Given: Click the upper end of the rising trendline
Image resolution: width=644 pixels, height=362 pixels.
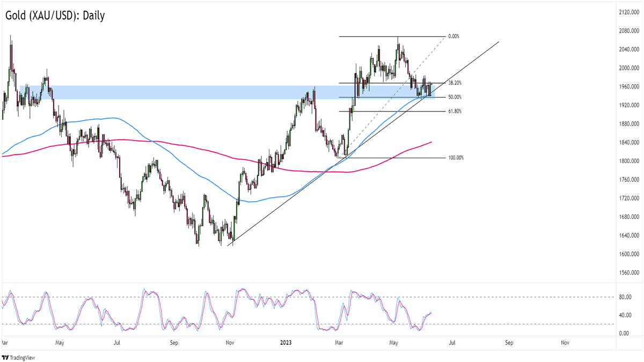Looking at the screenshot, I should pyautogui.click(x=499, y=42).
